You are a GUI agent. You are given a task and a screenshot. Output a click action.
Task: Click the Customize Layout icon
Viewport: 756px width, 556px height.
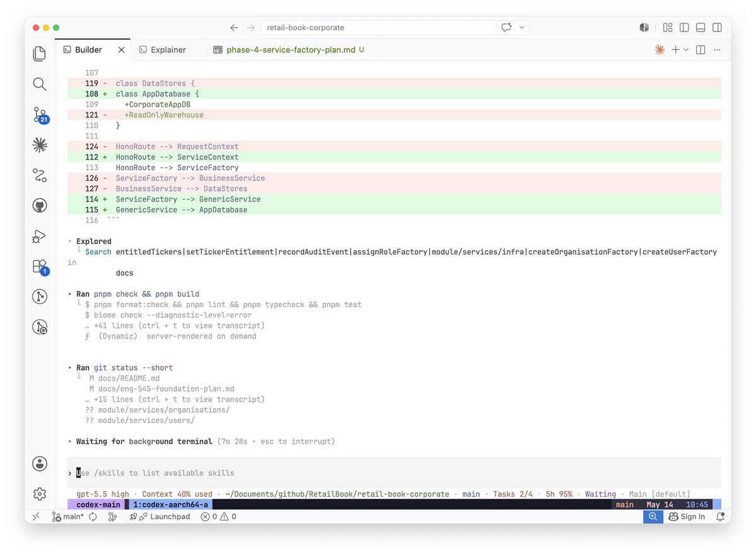[x=668, y=28]
